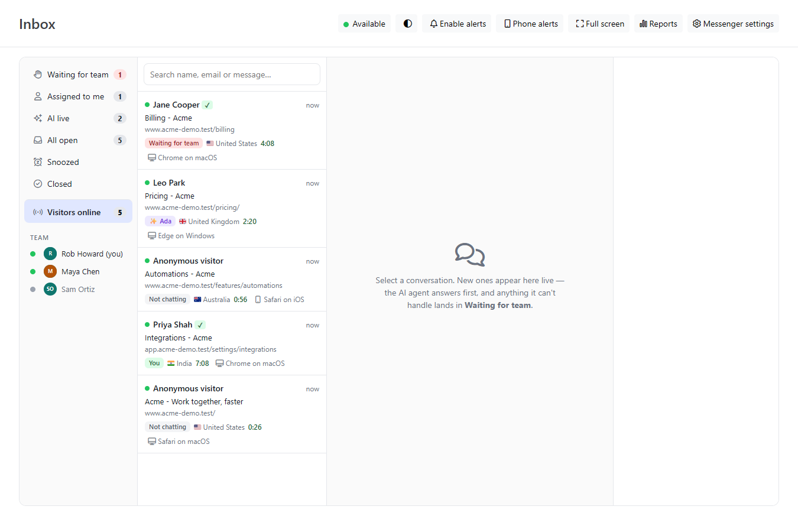Click Jane Cooper's verified checkmark badge
Image resolution: width=798 pixels, height=532 pixels.
pos(207,105)
